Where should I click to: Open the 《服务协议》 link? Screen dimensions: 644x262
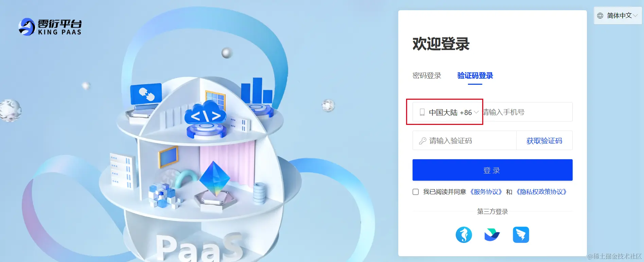point(486,192)
